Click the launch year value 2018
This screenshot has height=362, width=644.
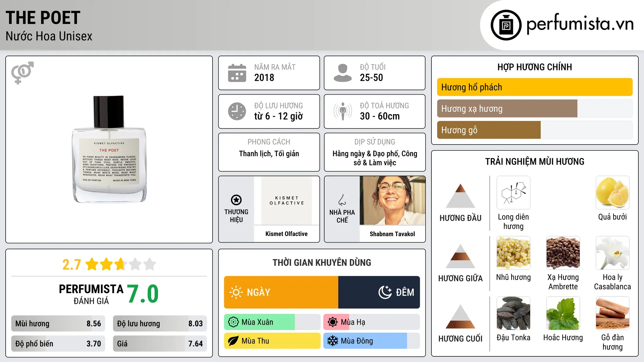coord(264,78)
